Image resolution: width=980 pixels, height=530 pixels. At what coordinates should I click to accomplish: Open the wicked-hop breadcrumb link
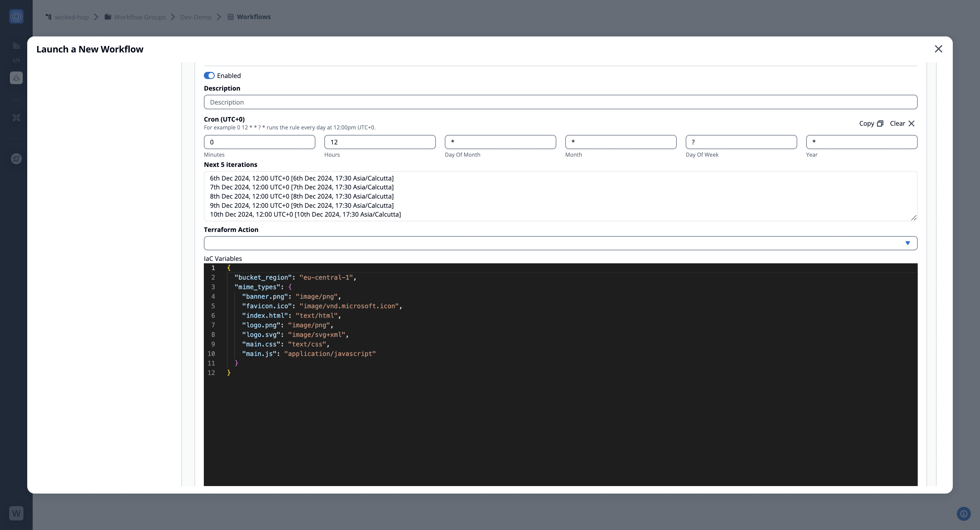[71, 17]
